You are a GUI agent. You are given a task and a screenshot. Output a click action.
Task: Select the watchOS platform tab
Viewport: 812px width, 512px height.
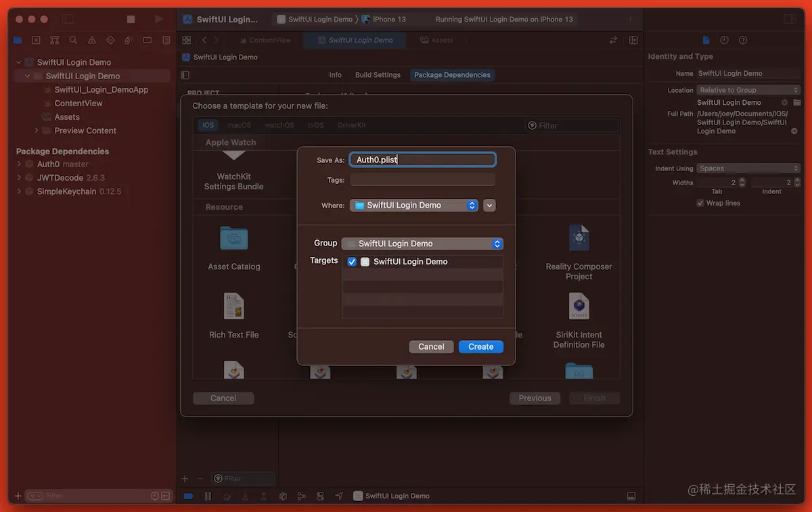click(279, 125)
